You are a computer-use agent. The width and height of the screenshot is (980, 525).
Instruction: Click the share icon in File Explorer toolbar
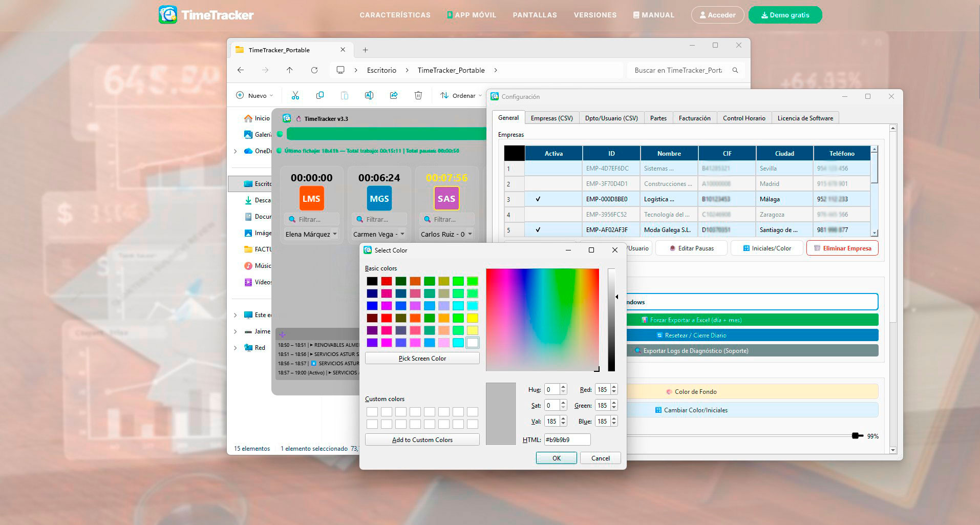[x=393, y=95]
